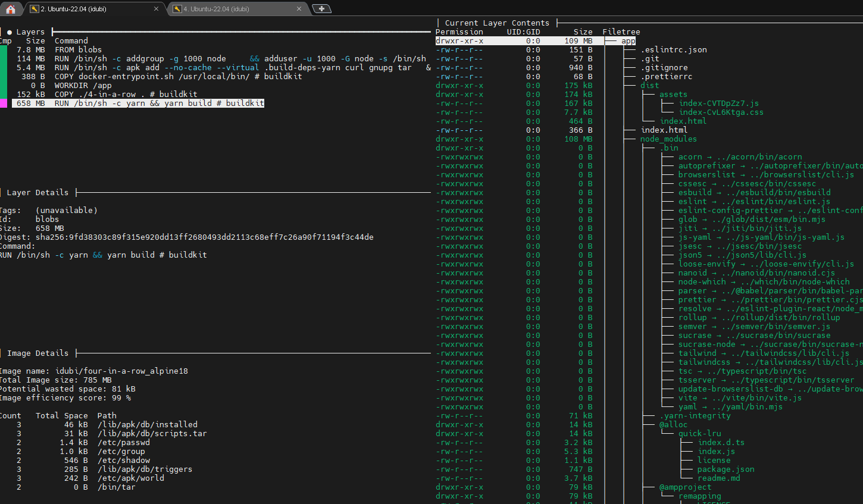The height and width of the screenshot is (504, 863).
Task: Select index.d.ts under quick-lru
Action: (x=721, y=442)
